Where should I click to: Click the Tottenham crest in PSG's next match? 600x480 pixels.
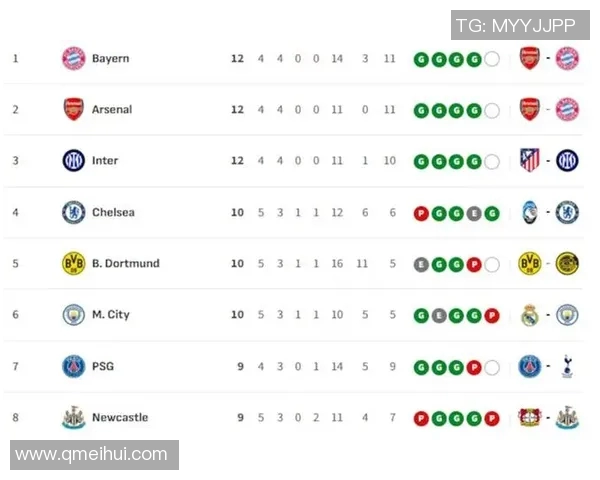tap(567, 366)
